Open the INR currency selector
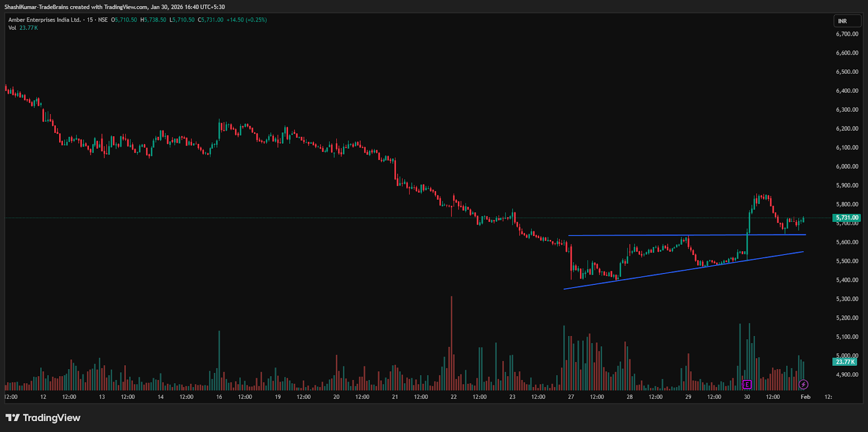Image resolution: width=868 pixels, height=432 pixels. [847, 21]
